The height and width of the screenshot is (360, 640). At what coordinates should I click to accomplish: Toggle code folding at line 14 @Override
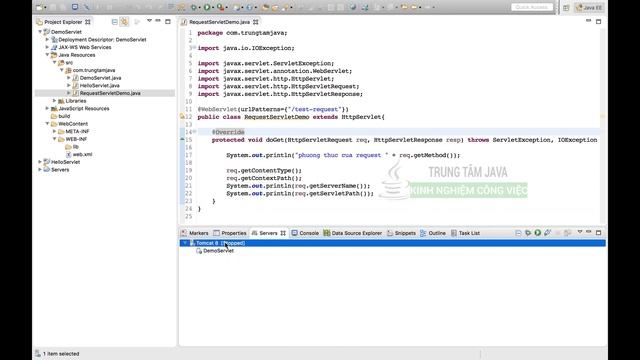point(194,131)
